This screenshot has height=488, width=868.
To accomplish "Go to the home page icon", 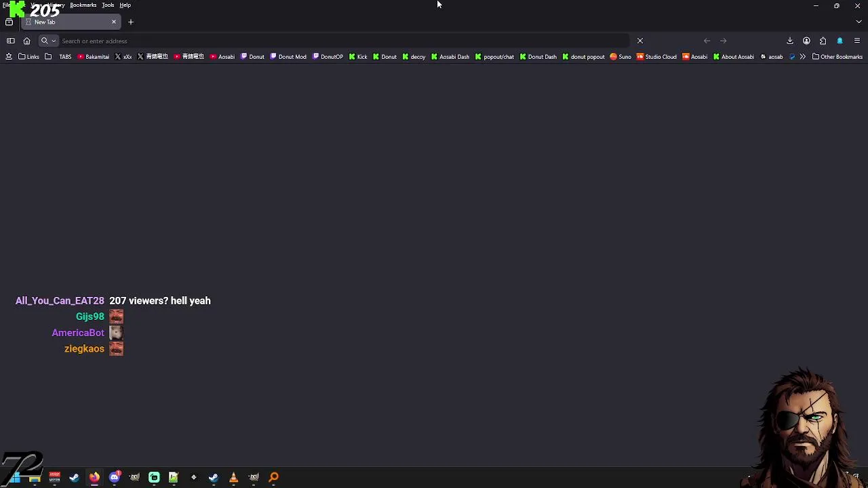I will (26, 41).
